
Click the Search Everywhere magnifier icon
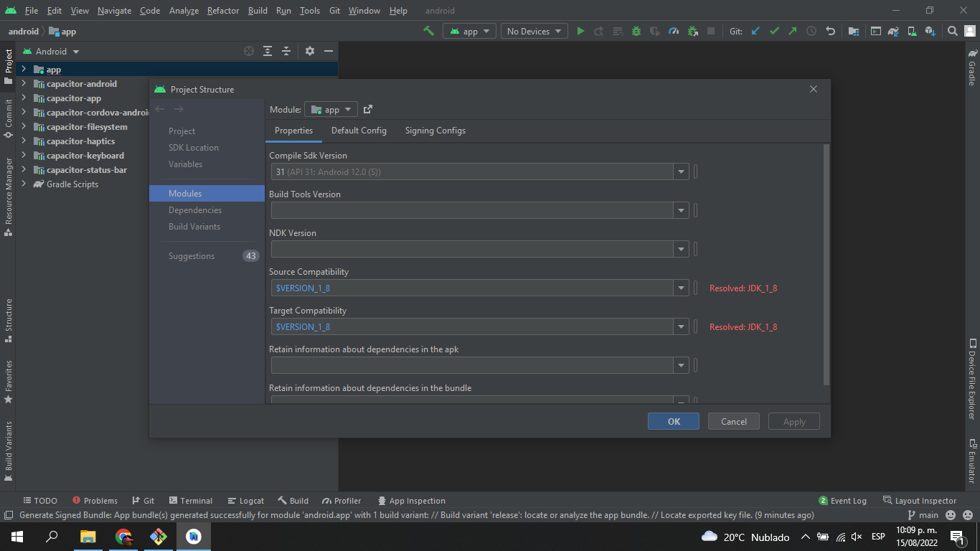click(x=953, y=31)
